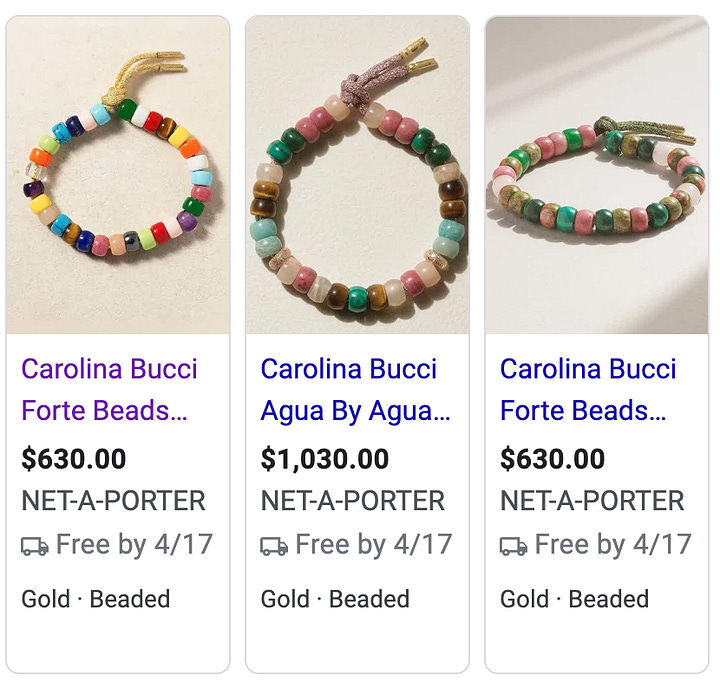Screen dimensions: 720x684
Task: Click delivery truck icon on middle card
Action: [274, 546]
